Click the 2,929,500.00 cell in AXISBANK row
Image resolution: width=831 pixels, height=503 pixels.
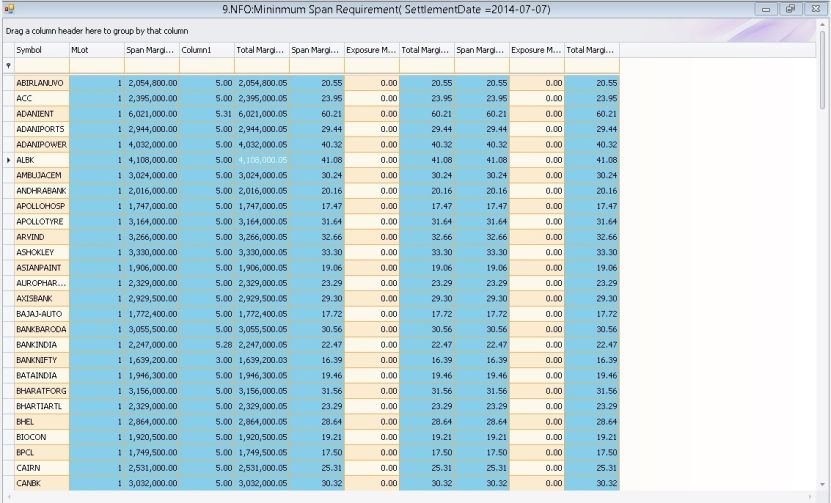tap(152, 298)
